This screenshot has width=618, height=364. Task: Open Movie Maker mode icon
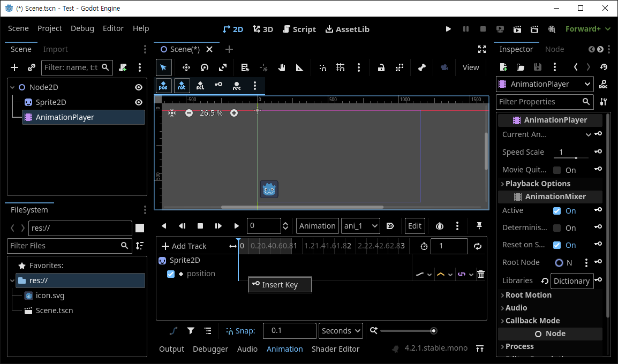(x=552, y=29)
